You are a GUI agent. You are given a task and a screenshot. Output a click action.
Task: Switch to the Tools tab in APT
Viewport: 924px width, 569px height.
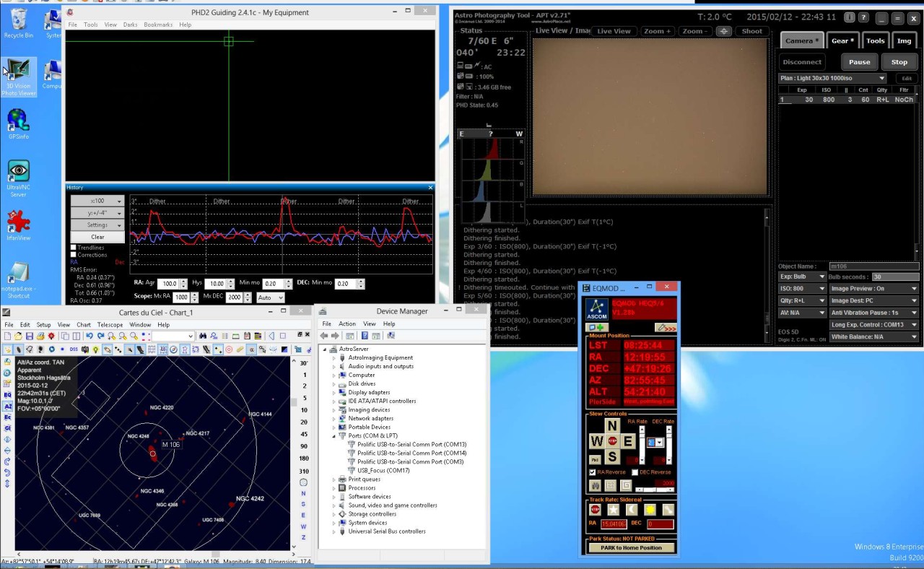click(x=876, y=41)
